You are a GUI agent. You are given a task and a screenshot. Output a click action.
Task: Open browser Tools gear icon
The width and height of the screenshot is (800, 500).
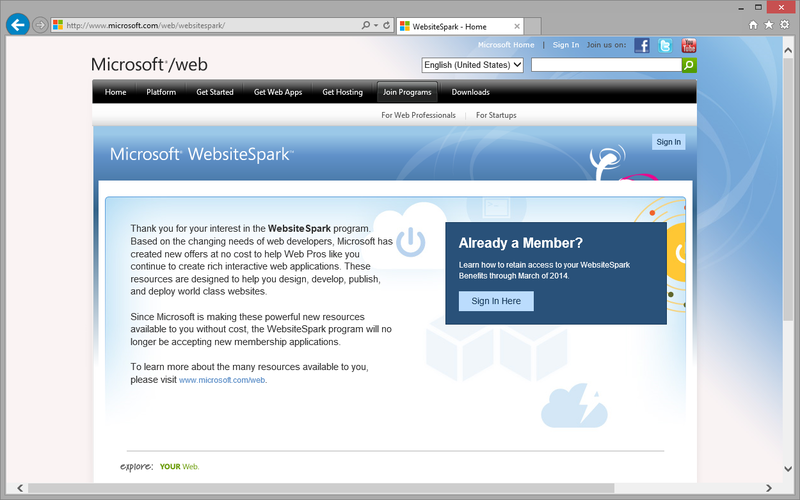pyautogui.click(x=785, y=24)
